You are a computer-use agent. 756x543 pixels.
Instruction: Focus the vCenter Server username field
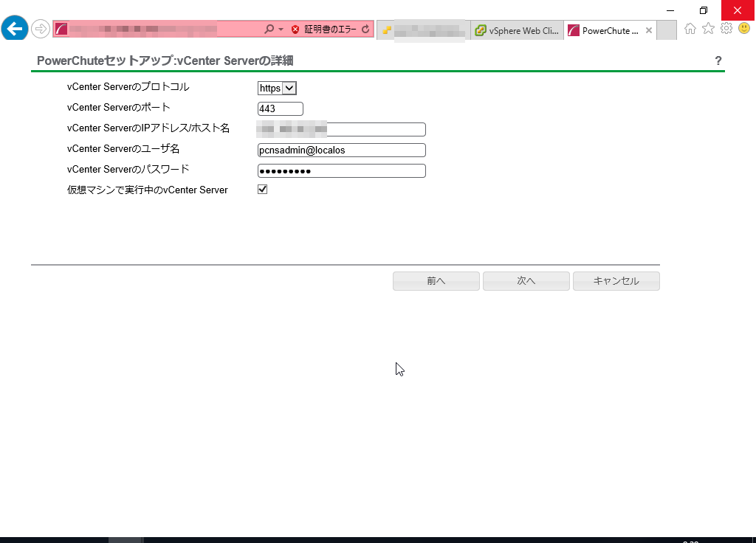click(x=341, y=151)
